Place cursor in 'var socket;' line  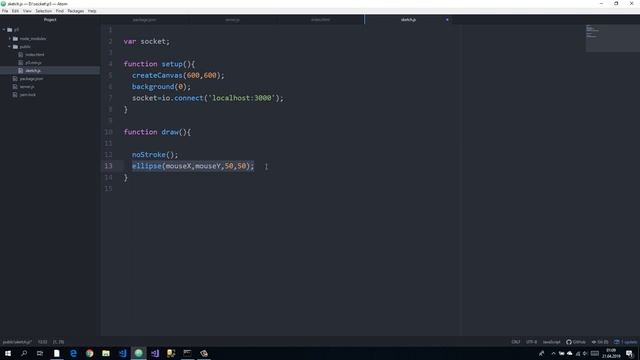pos(147,41)
